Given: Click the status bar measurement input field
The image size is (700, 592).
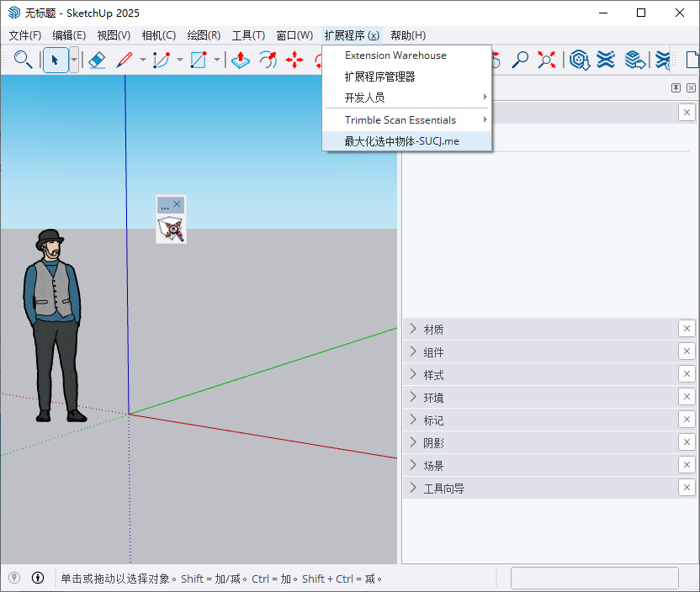Looking at the screenshot, I should pos(594,578).
